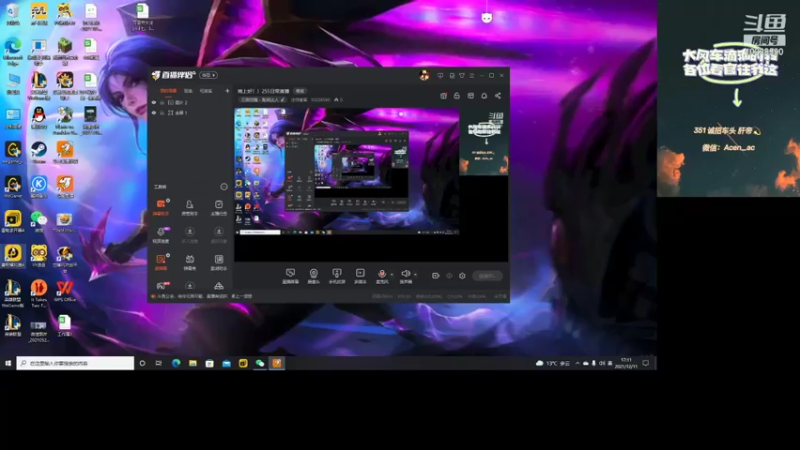
Task: Mute the speaker in bottom toolbar
Action: pyautogui.click(x=406, y=276)
